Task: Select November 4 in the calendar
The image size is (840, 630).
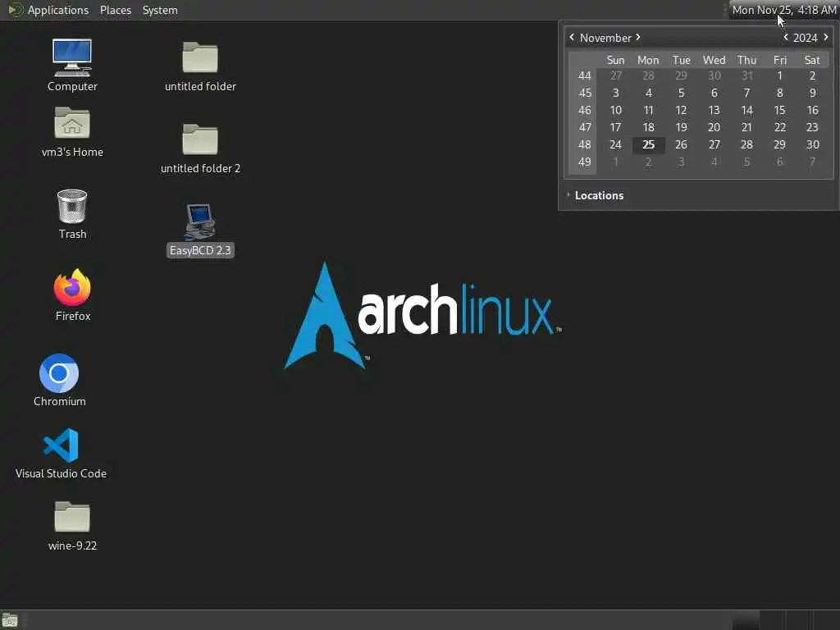Action: click(x=648, y=94)
